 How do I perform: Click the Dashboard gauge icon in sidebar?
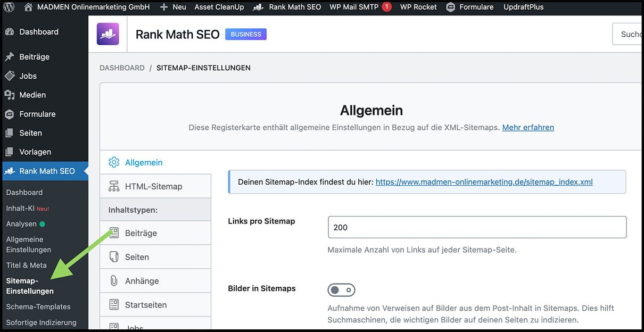pos(10,32)
